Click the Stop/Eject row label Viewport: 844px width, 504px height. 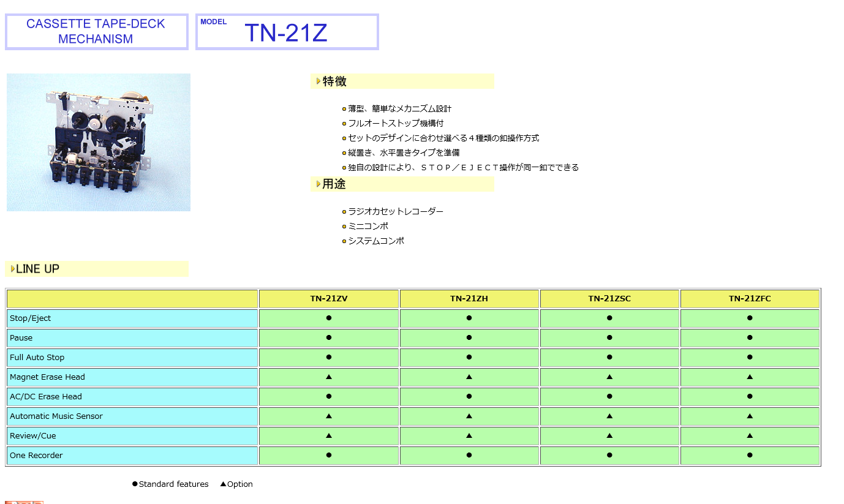coord(132,318)
